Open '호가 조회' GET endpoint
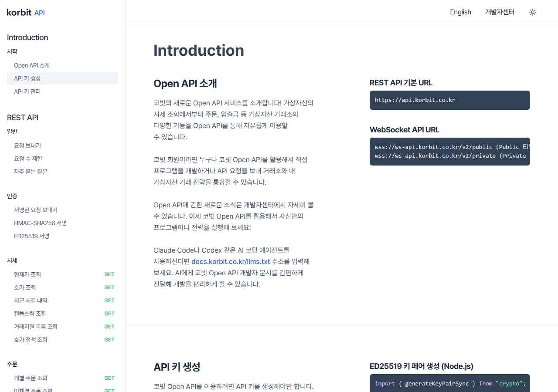Image resolution: width=558 pixels, height=392 pixels. tap(62, 287)
